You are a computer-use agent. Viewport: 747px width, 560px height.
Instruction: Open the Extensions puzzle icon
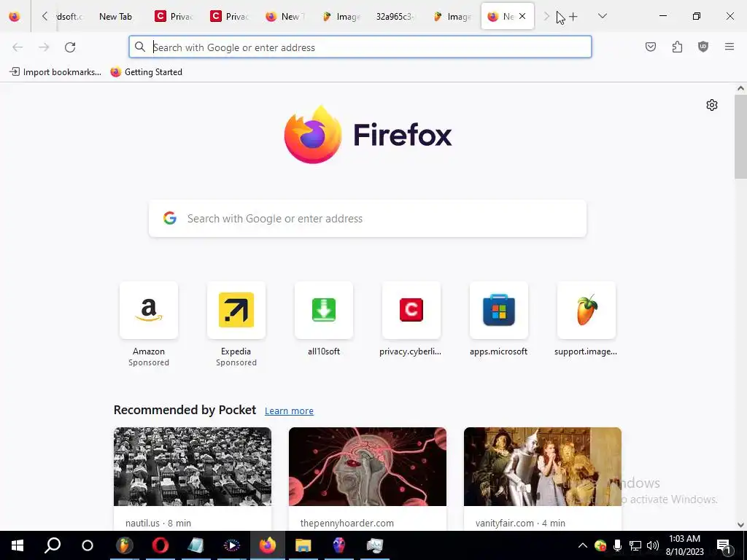point(677,47)
